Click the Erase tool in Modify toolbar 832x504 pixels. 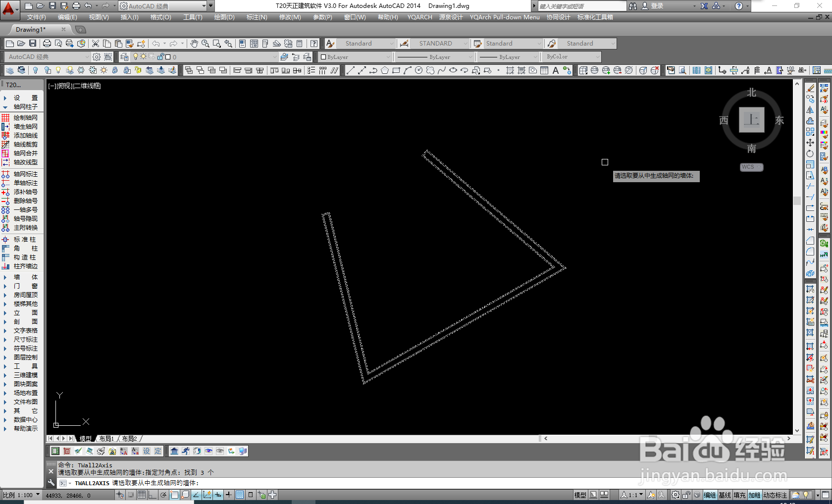810,88
